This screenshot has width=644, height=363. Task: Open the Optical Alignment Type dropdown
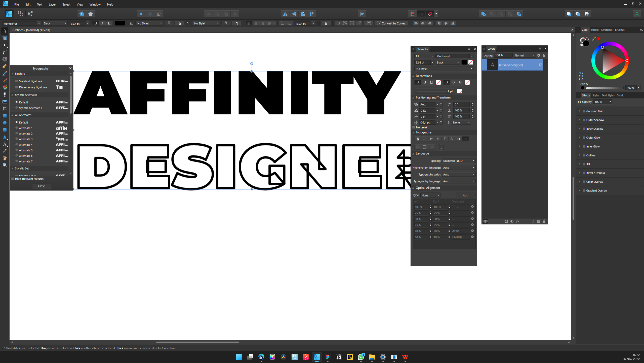(x=430, y=195)
